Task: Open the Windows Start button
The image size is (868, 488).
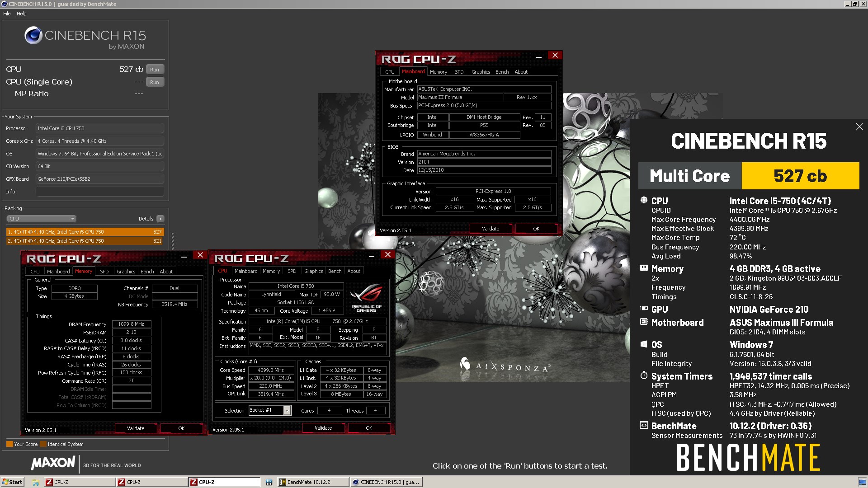Action: pos(12,482)
